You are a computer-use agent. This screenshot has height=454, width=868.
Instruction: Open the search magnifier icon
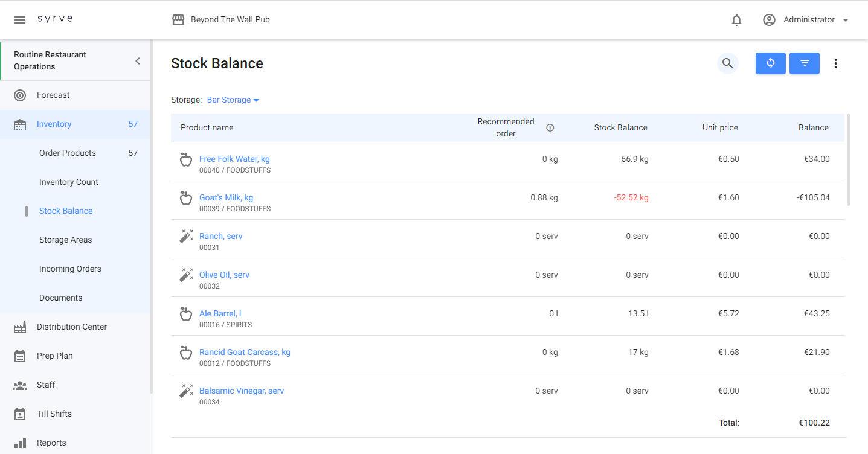pos(727,63)
